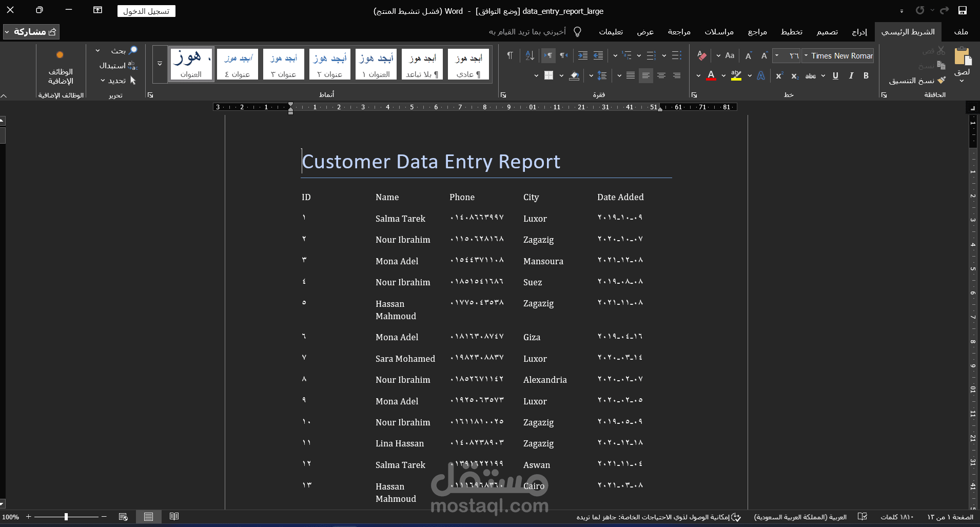Viewport: 980px width, 527px height.
Task: Click the zoom slider handle in the status bar
Action: coord(66,517)
